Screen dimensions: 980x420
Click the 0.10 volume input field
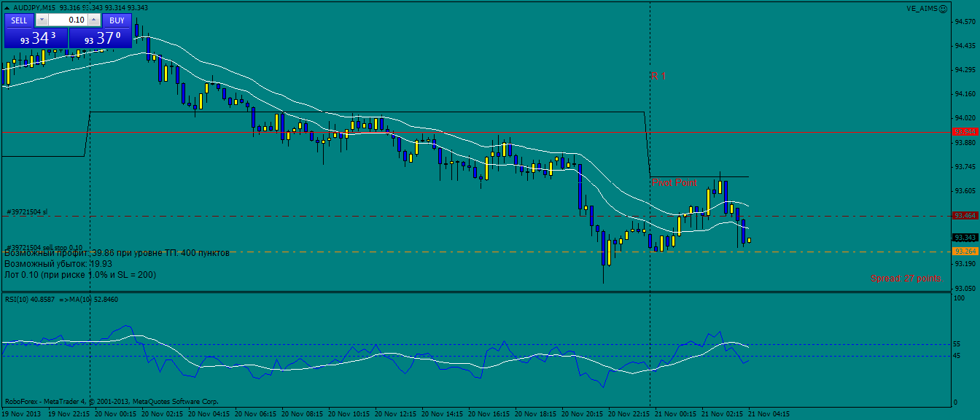(x=68, y=20)
